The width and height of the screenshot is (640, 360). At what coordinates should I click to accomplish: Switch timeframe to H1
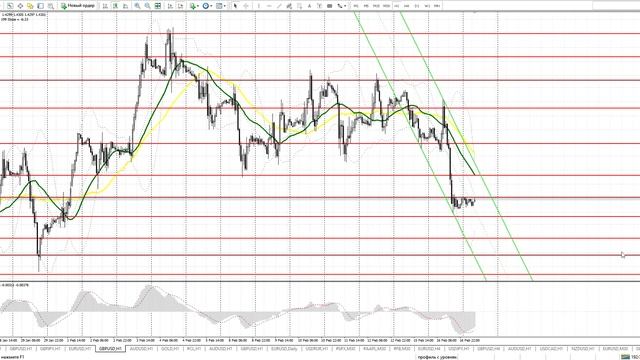(x=397, y=6)
